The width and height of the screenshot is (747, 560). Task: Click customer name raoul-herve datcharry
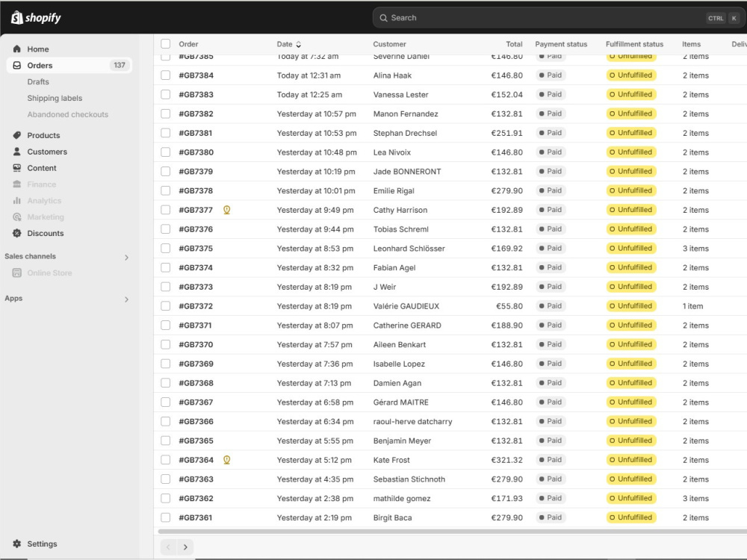[412, 421]
